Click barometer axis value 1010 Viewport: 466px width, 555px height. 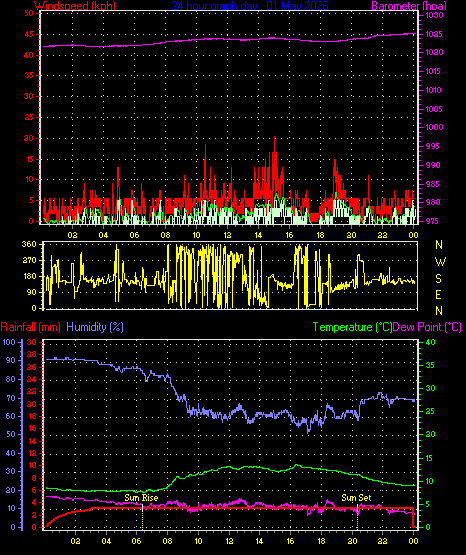click(x=434, y=90)
